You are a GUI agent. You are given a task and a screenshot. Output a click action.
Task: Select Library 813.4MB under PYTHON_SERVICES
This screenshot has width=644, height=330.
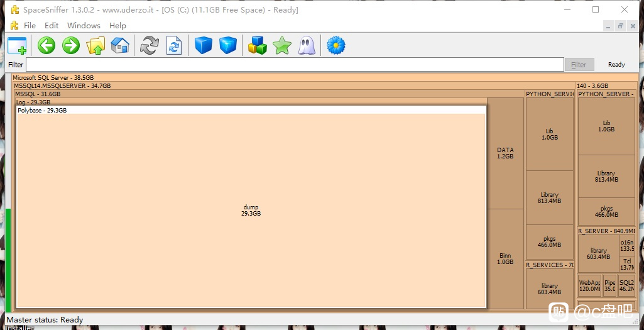click(x=550, y=197)
